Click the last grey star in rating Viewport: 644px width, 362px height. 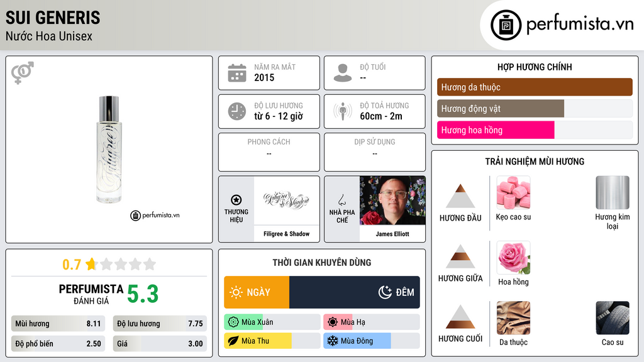point(150,264)
